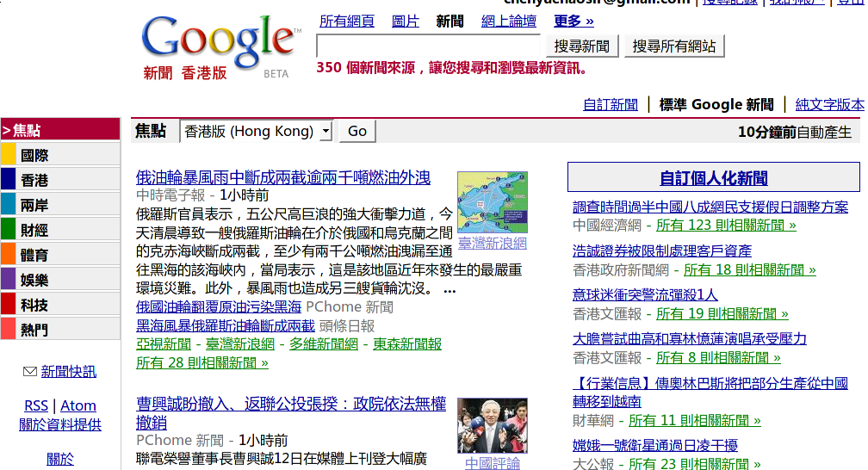
Task: Expand the 更多 » menu link
Action: pyautogui.click(x=573, y=21)
